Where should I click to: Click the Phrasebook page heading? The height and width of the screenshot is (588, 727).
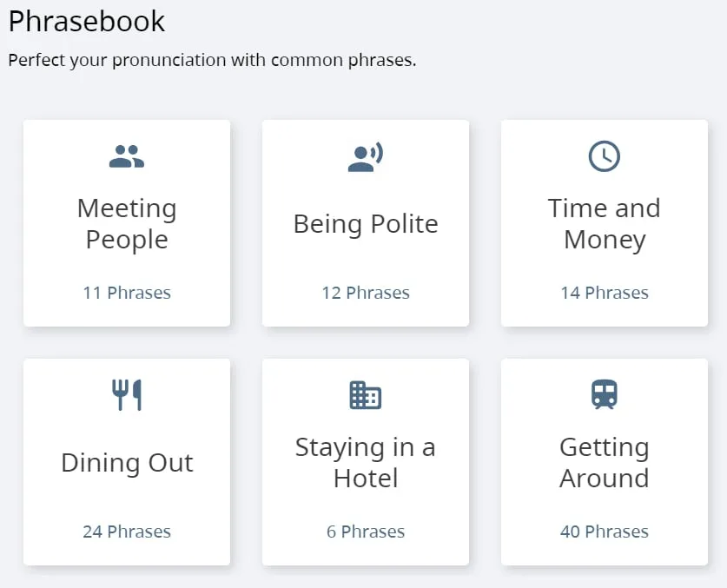[x=87, y=22]
